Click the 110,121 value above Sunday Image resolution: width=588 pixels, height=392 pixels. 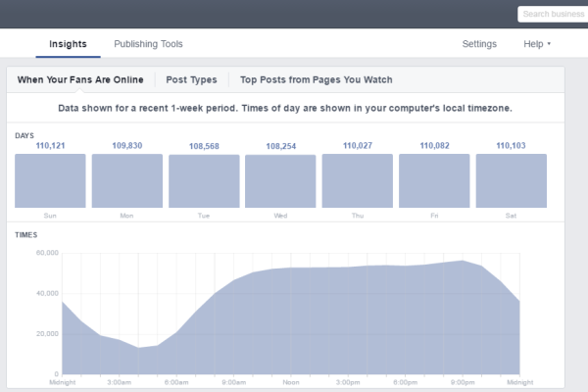pos(50,145)
